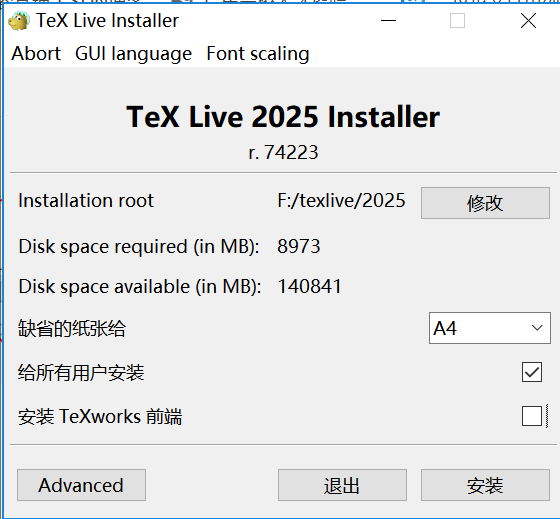This screenshot has height=519, width=560.
Task: Click the Disk space required (in MB) label
Action: [x=139, y=247]
